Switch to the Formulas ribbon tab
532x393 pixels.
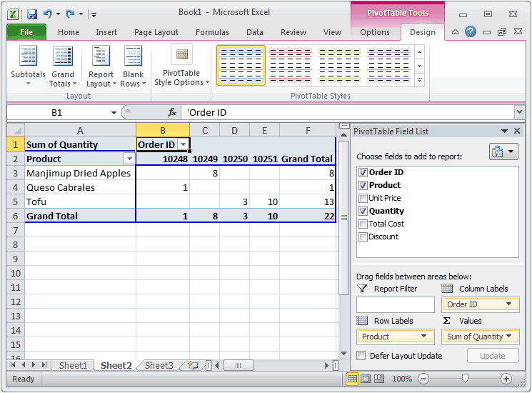point(212,32)
